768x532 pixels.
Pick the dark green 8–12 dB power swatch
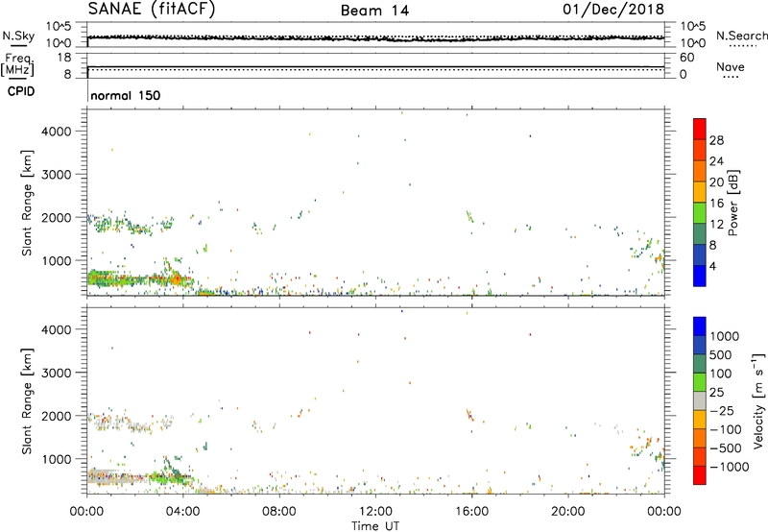point(700,234)
